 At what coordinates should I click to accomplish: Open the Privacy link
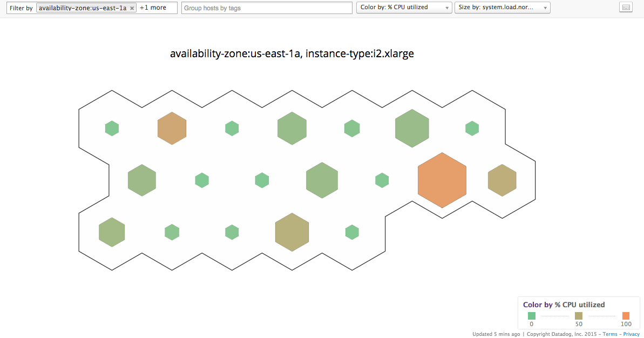[x=631, y=334]
